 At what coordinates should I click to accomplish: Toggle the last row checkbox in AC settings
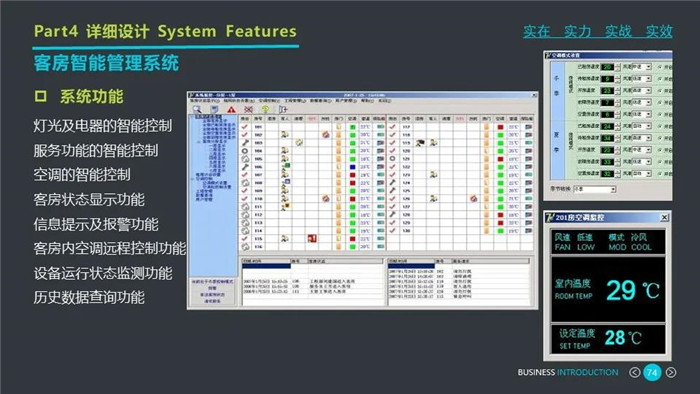click(660, 174)
